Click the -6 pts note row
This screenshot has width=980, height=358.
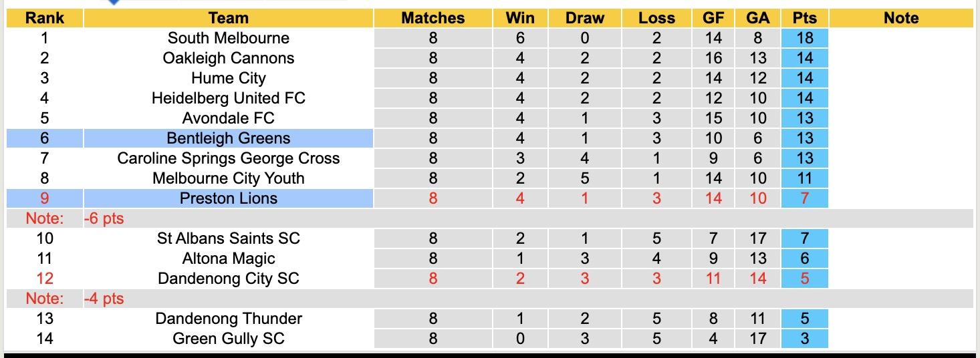104,218
